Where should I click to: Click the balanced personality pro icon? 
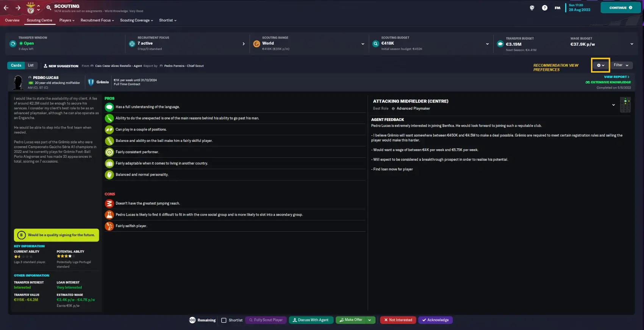pos(109,175)
